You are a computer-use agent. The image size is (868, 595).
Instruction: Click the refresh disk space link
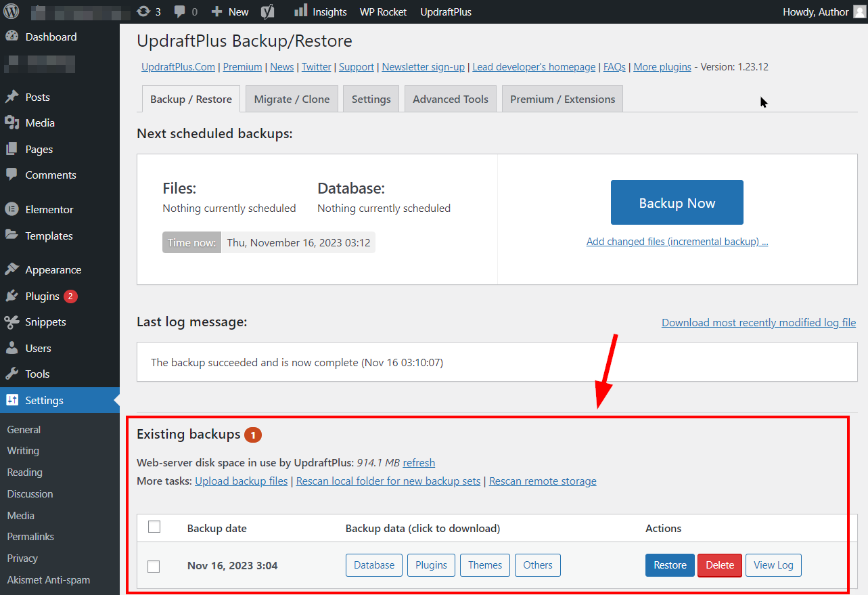419,463
